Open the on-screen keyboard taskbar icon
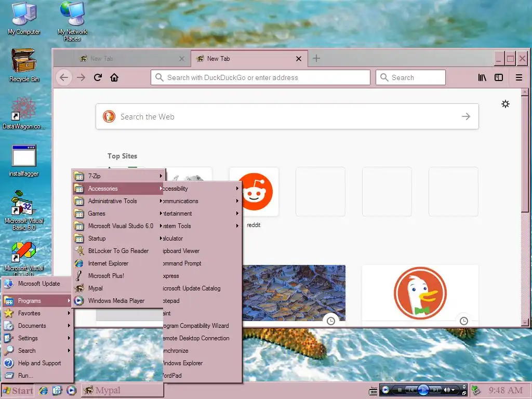This screenshot has height=399, width=532. coord(373,391)
